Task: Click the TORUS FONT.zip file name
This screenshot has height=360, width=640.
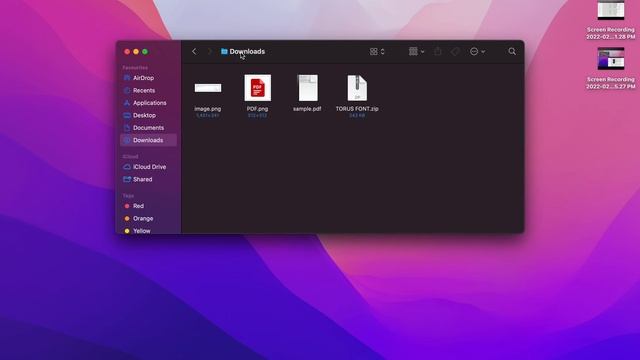Action: [357, 109]
